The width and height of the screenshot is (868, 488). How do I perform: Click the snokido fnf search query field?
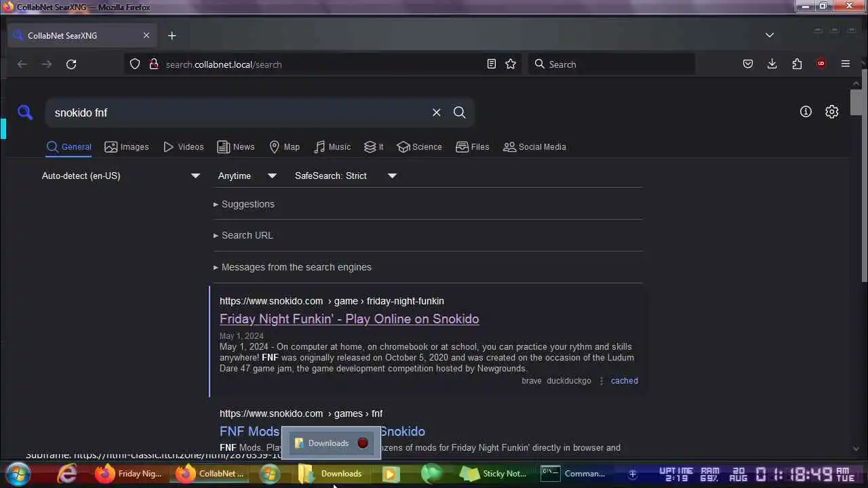click(x=237, y=113)
